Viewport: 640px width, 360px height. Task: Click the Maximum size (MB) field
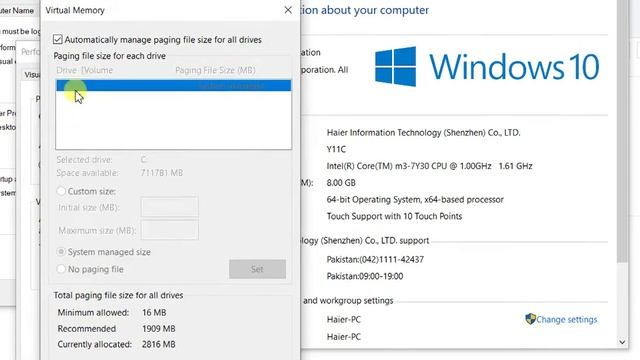pyautogui.click(x=170, y=230)
